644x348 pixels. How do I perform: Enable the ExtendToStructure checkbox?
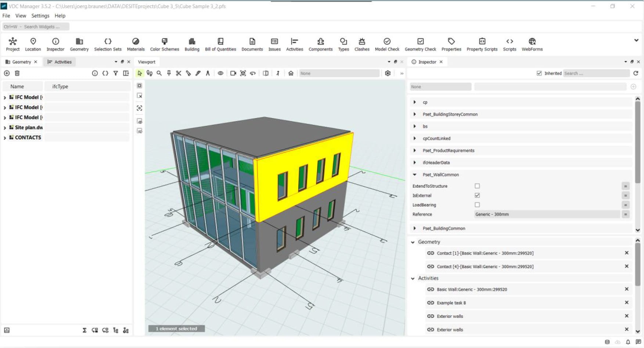tap(477, 186)
